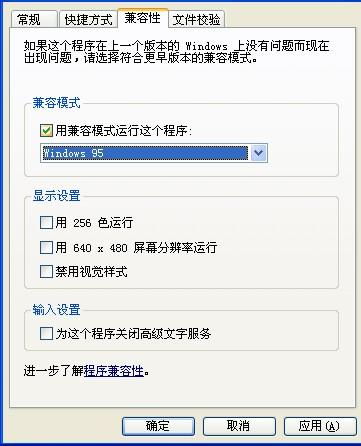The image size is (361, 446).
Task: Click the highlighted Windows 95 combo field
Action: tap(145, 153)
